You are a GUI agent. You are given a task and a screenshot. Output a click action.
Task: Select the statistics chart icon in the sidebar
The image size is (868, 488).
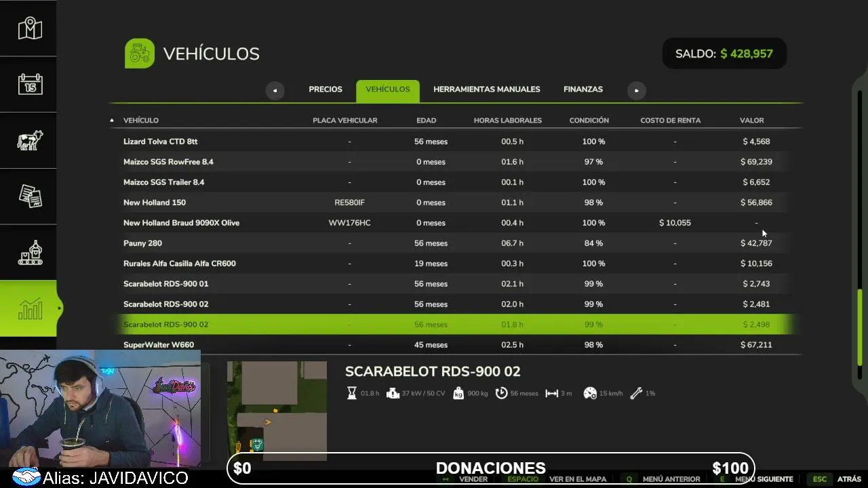click(30, 308)
